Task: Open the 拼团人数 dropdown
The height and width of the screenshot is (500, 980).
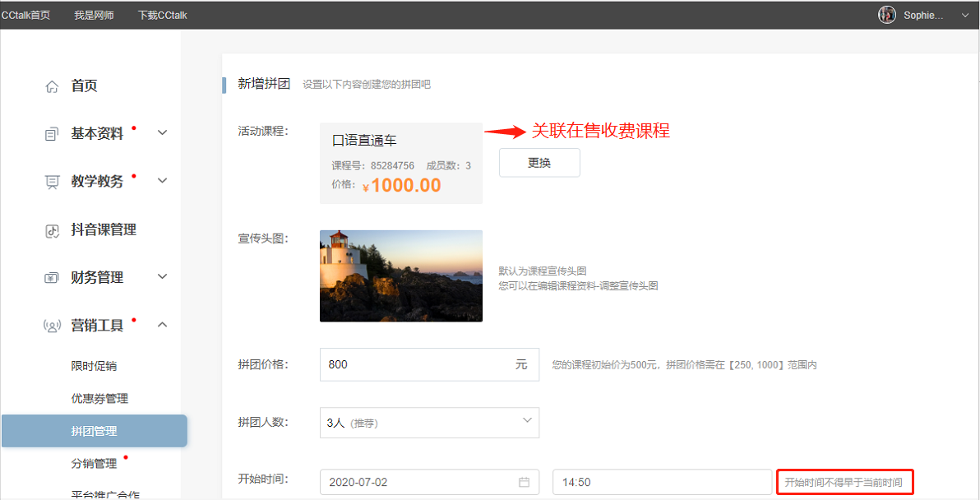Action: point(429,423)
